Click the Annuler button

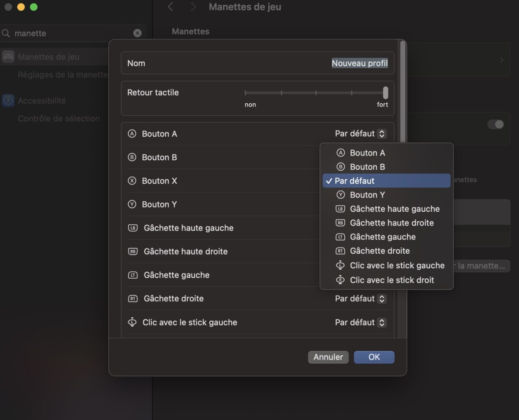[x=328, y=357]
